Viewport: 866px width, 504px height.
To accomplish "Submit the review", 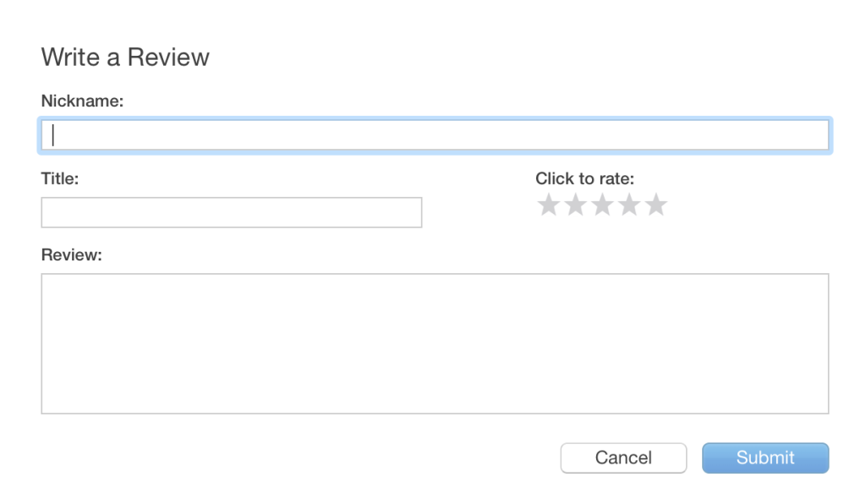I will [x=765, y=457].
